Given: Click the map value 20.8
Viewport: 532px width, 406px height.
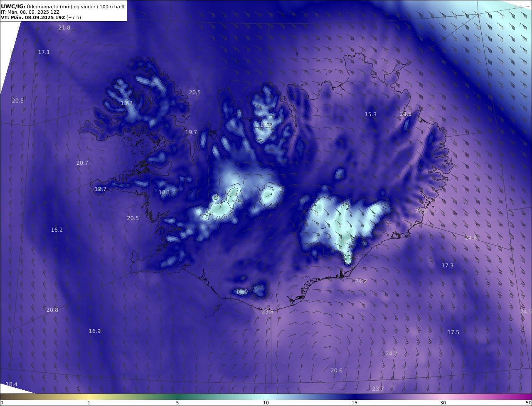Looking at the screenshot, I should 52,310.
